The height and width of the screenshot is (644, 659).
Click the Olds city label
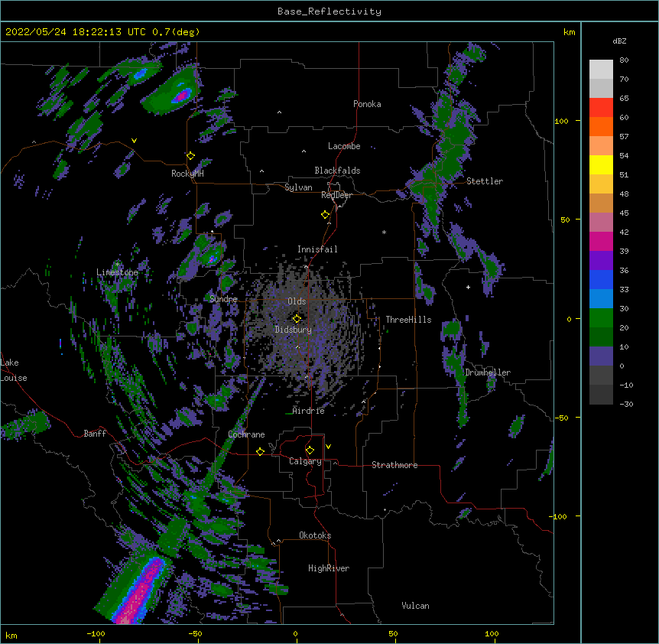point(297,301)
